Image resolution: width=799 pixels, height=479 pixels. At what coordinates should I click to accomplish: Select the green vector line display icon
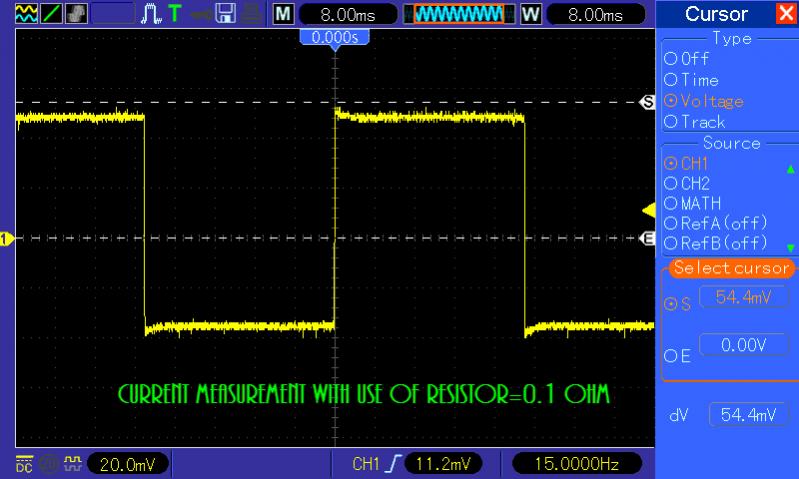pos(51,13)
